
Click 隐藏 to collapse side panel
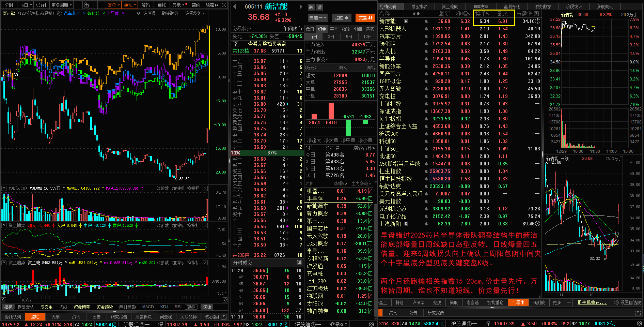click(212, 5)
